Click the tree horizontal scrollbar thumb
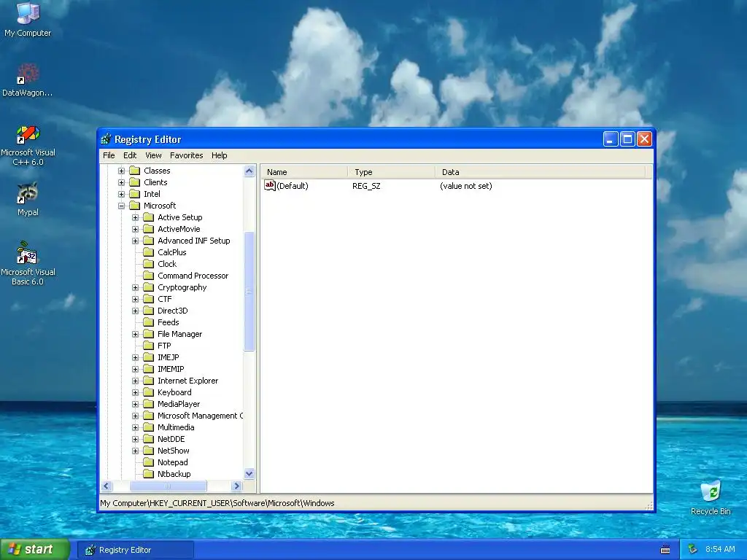This screenshot has height=560, width=747. (x=169, y=486)
